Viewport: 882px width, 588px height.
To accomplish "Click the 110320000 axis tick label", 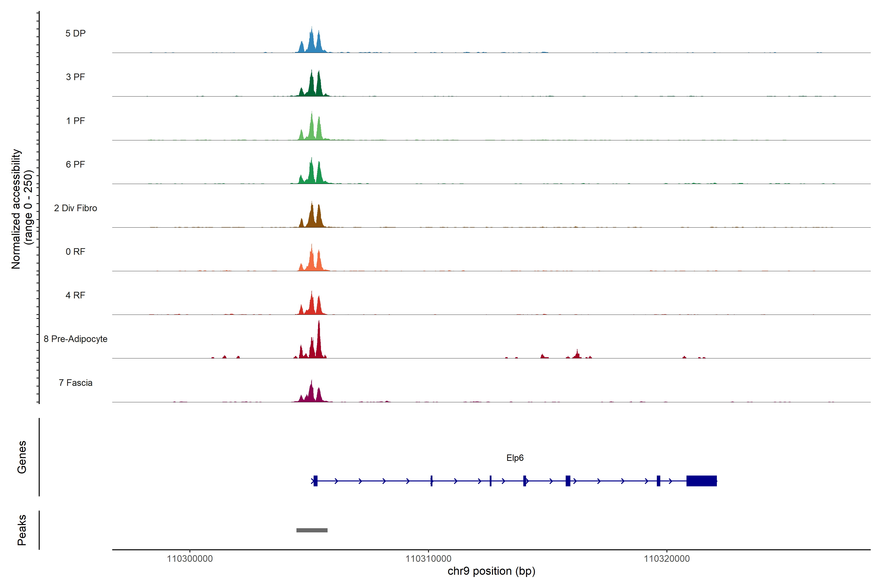I will pos(667,558).
